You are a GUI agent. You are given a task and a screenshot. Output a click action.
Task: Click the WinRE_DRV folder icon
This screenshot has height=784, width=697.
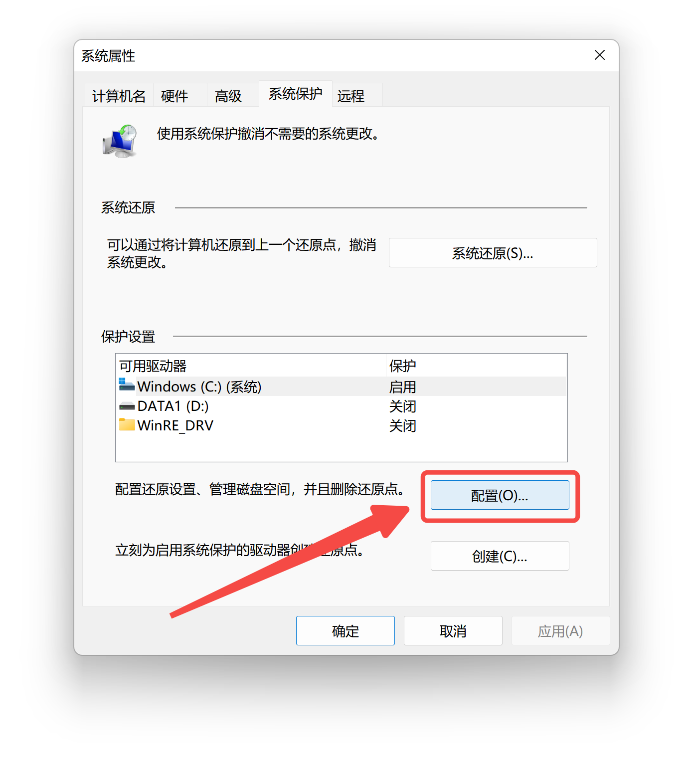pyautogui.click(x=127, y=424)
